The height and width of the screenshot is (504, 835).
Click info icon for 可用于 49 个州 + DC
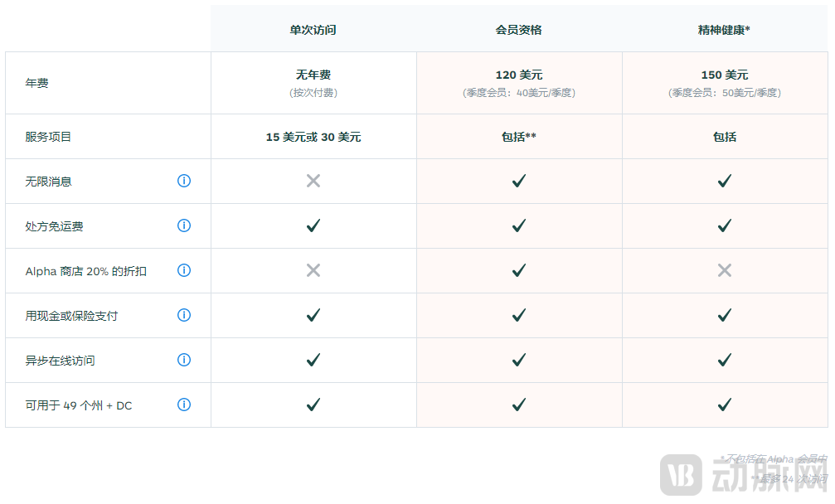(x=184, y=405)
